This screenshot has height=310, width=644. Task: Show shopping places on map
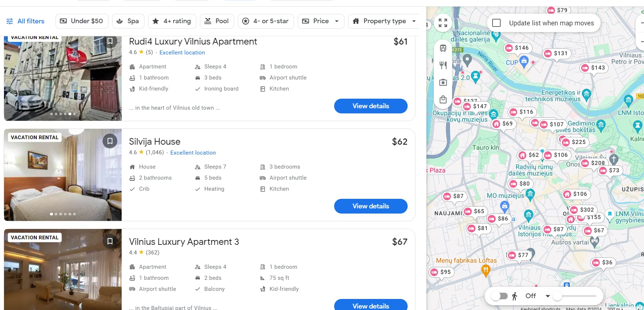point(443,99)
